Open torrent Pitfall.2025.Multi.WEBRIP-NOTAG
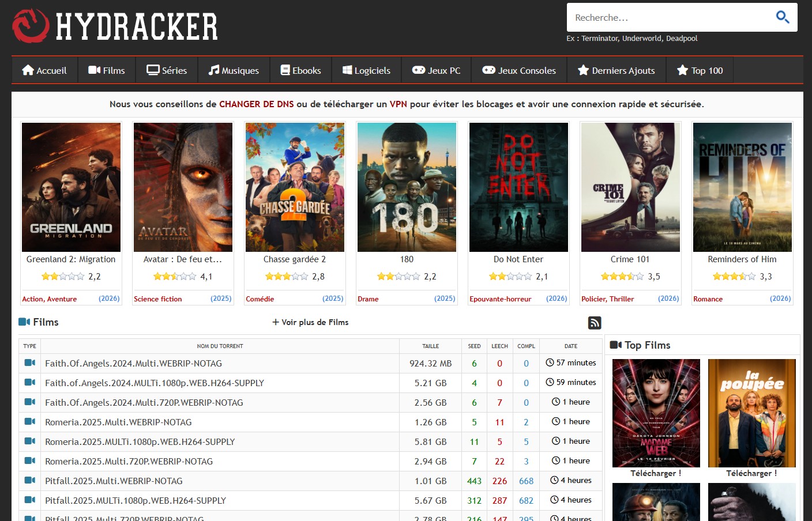This screenshot has height=521, width=812. (x=114, y=481)
